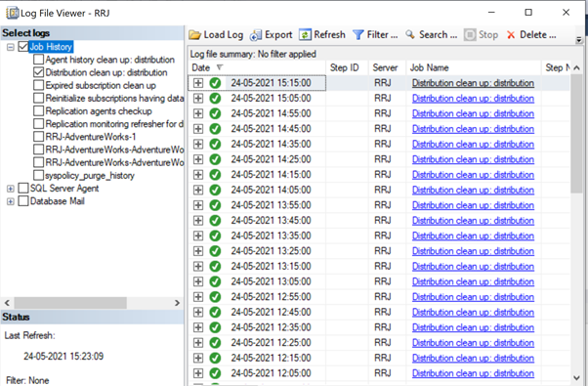Image resolution: width=588 pixels, height=386 pixels.
Task: Click green check icon for 13:05:00 entry
Action: (215, 281)
